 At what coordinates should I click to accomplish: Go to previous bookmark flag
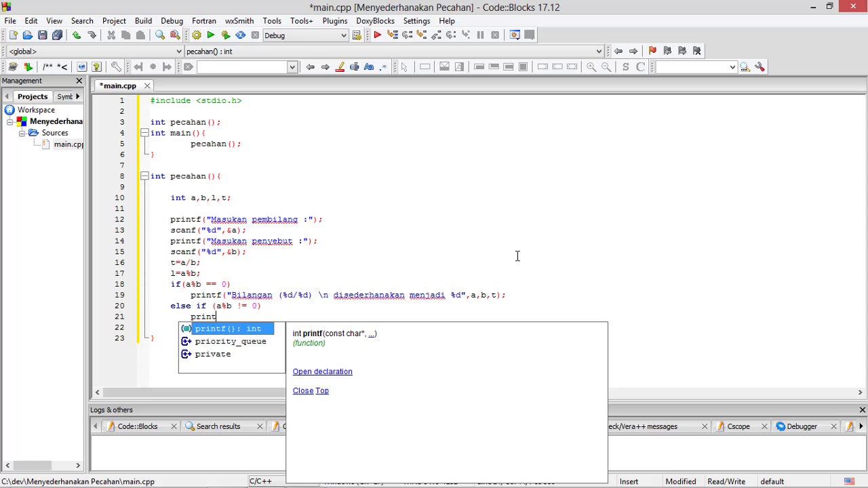click(667, 51)
